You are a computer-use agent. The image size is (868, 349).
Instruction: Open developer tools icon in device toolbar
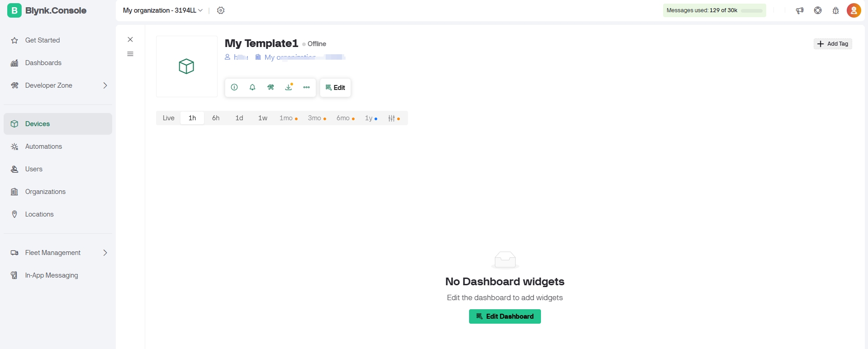point(270,87)
